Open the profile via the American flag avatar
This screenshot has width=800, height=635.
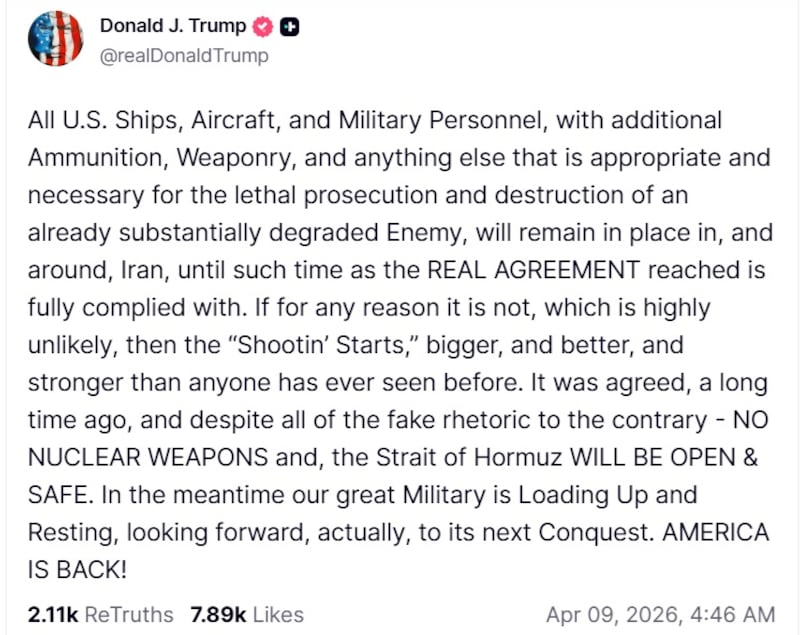[56, 41]
